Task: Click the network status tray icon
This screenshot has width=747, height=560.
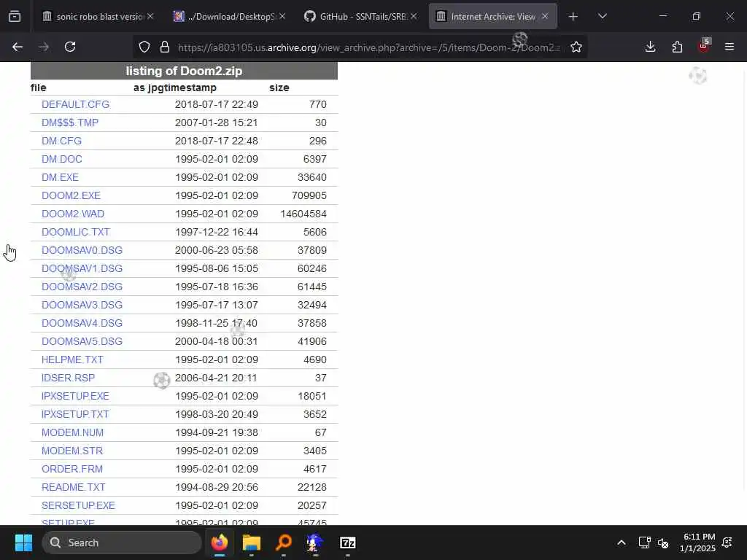Action: [x=644, y=542]
